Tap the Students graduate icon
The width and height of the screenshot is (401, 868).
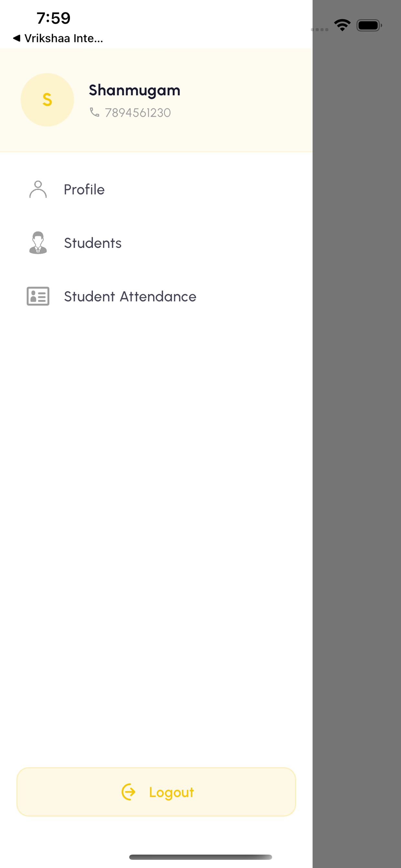pyautogui.click(x=38, y=243)
